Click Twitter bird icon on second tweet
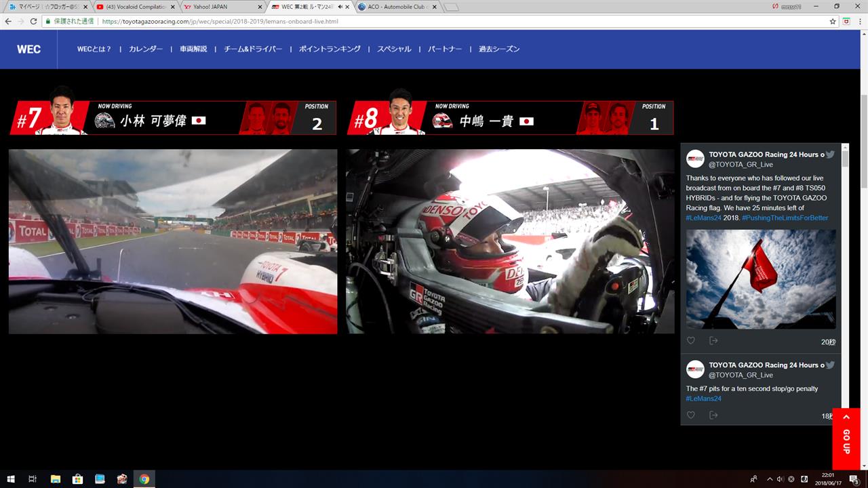 tap(830, 365)
